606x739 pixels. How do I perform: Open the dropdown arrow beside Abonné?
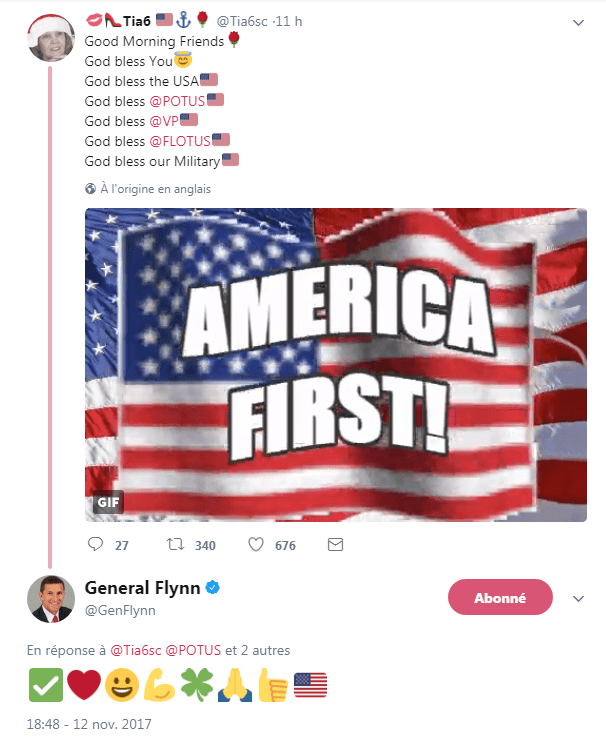tap(577, 598)
